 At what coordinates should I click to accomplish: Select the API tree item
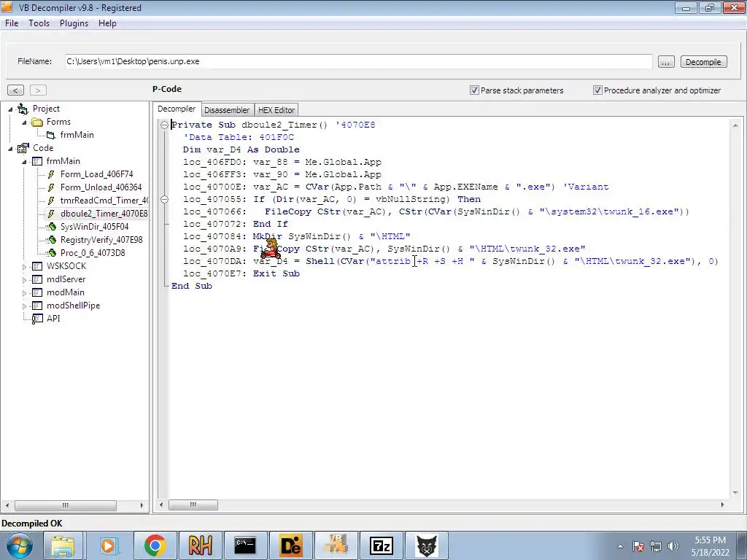point(53,319)
